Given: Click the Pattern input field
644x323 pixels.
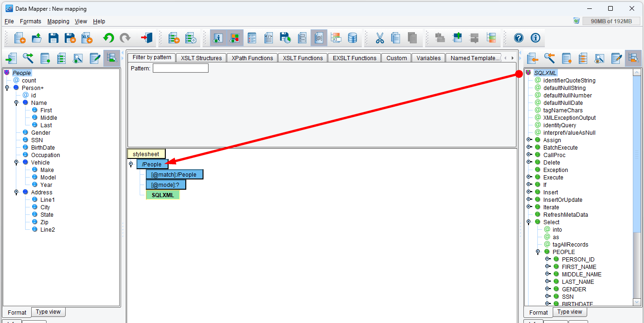Looking at the screenshot, I should tap(180, 69).
